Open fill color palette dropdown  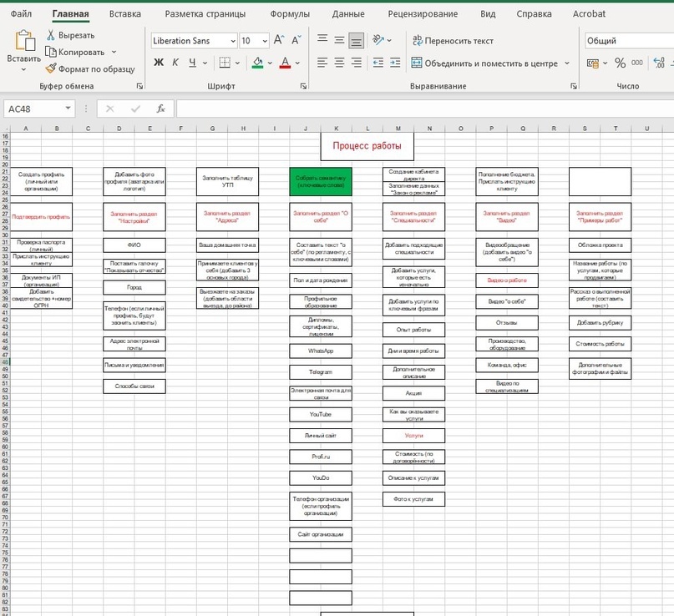pos(270,63)
